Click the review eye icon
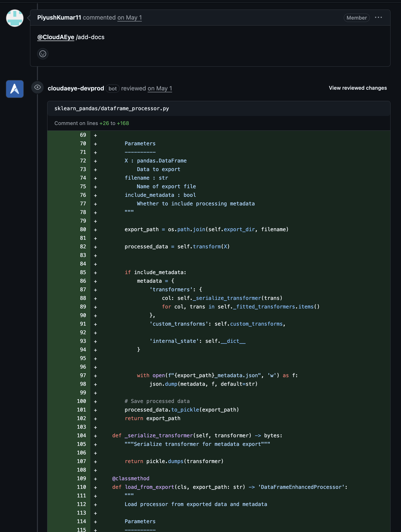The image size is (401, 532). 37,87
